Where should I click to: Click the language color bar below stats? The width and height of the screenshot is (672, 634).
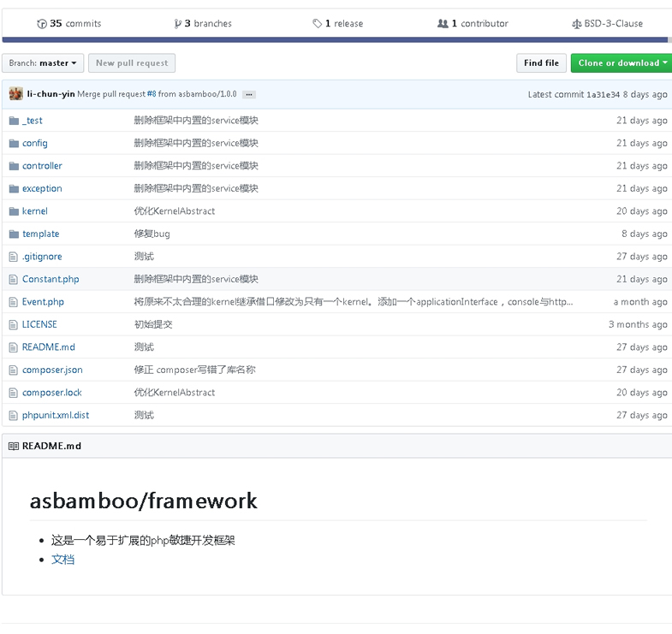coord(336,39)
